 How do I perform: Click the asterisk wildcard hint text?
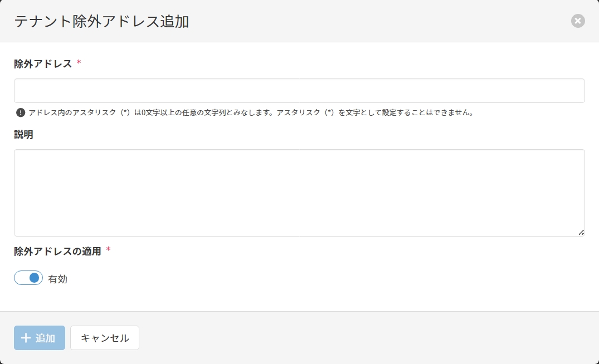click(251, 112)
